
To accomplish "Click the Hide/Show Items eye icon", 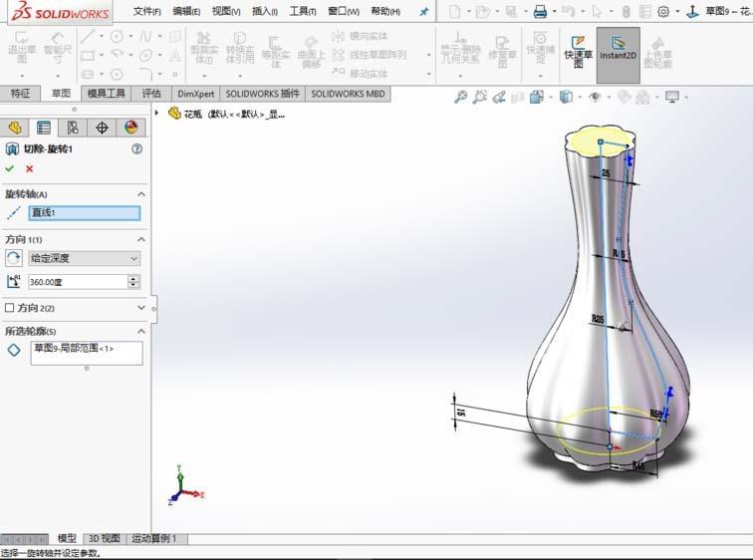I will pos(595,98).
